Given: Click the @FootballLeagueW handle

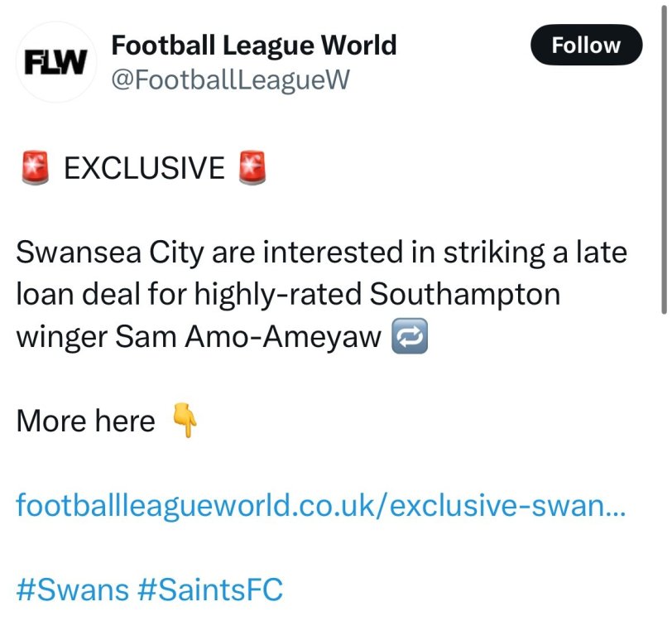Looking at the screenshot, I should pos(230,81).
